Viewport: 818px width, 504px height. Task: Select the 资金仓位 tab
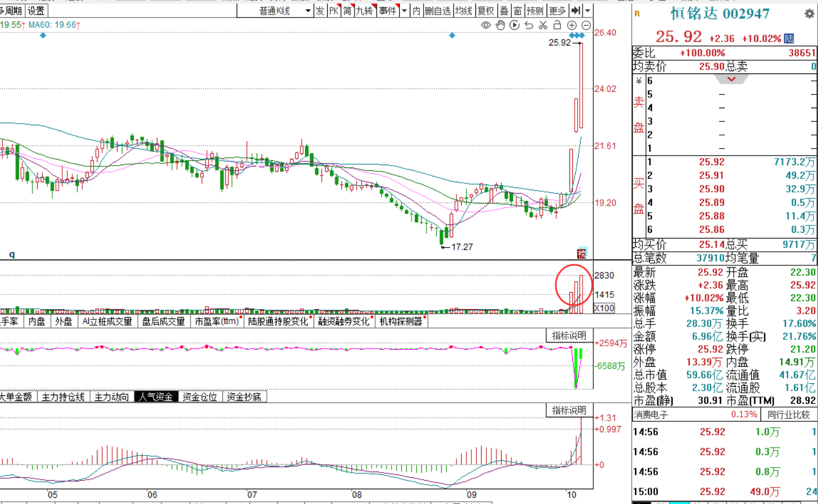(200, 397)
